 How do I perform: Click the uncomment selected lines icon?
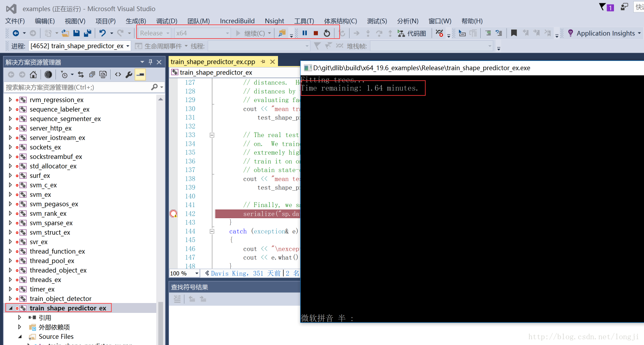[499, 33]
